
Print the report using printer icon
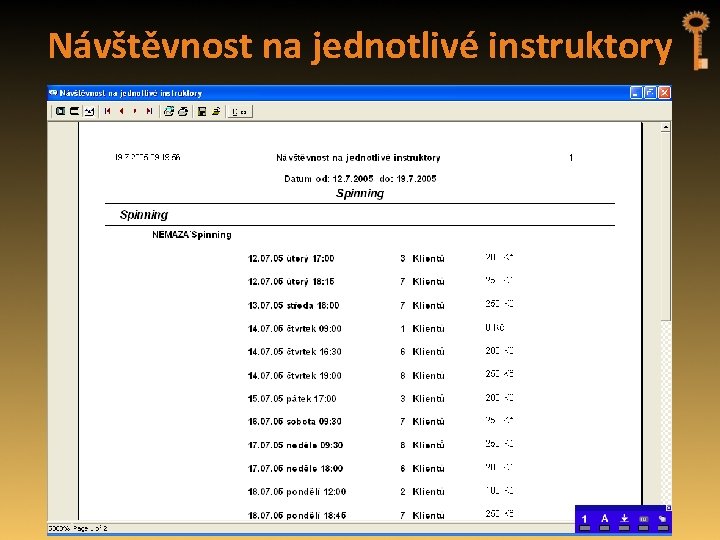183,111
